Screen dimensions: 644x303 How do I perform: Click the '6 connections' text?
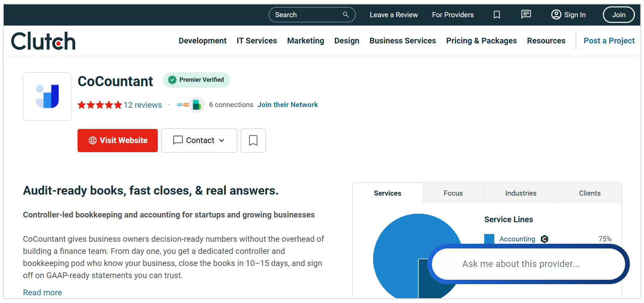pos(231,105)
